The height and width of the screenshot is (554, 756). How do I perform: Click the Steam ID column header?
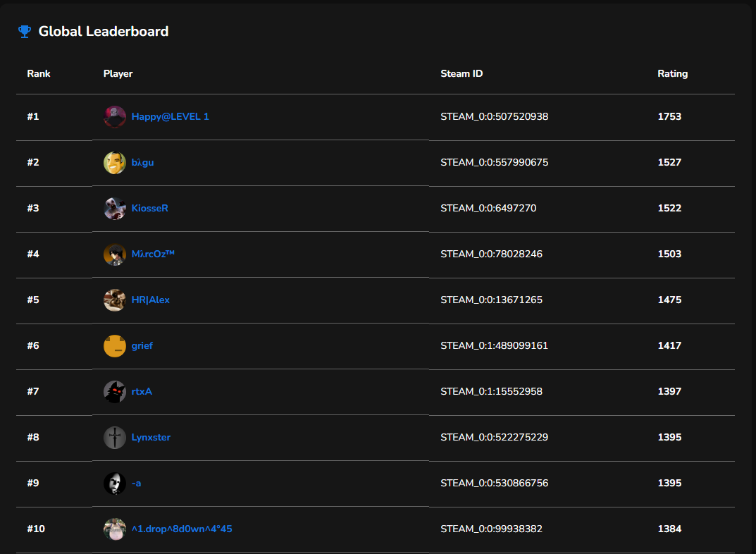(461, 73)
